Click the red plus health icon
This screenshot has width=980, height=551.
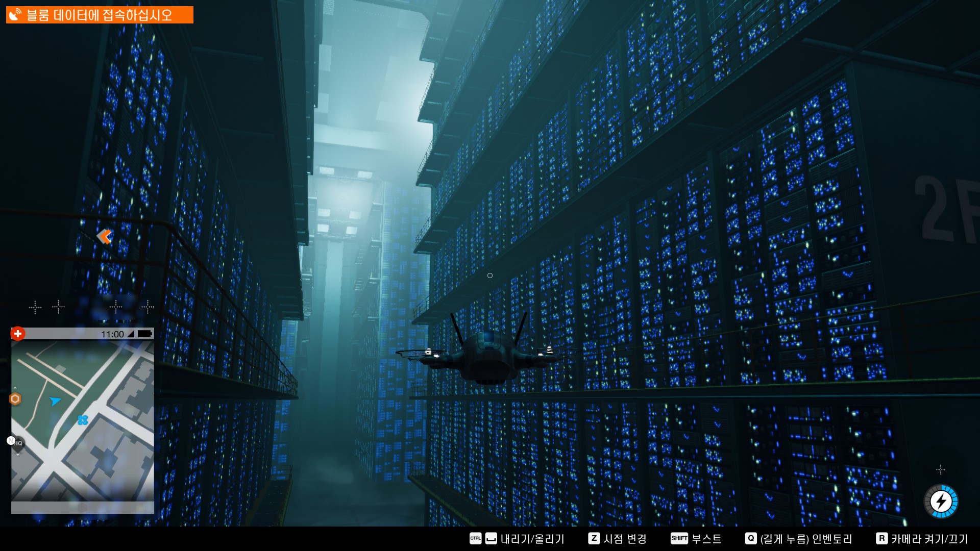18,334
